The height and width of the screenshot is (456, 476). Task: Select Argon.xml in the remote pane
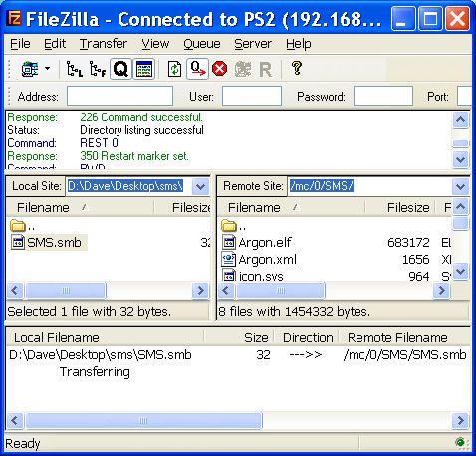[x=267, y=259]
